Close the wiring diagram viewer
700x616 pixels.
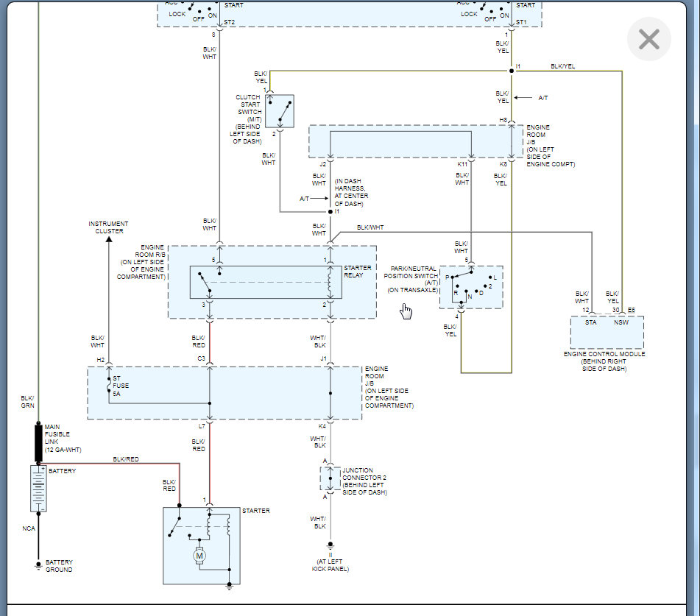tap(648, 39)
